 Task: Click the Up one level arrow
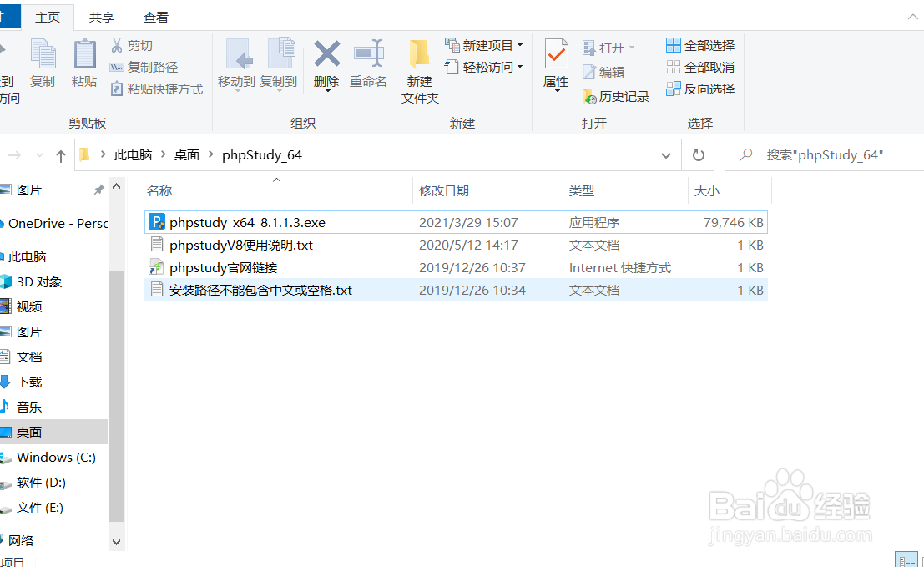(60, 155)
